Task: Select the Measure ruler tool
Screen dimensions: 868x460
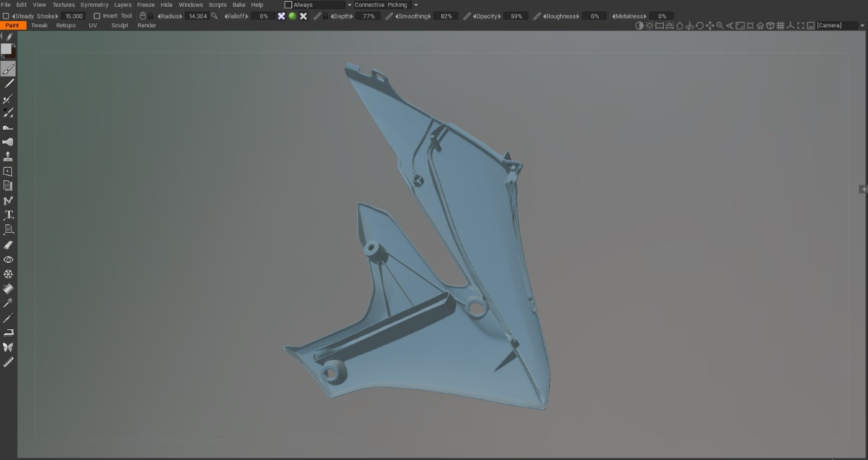Action: 8,362
